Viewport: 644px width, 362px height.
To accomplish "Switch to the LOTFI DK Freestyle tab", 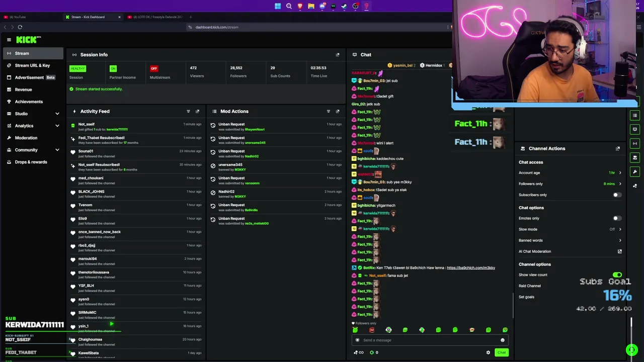I will 156,17.
